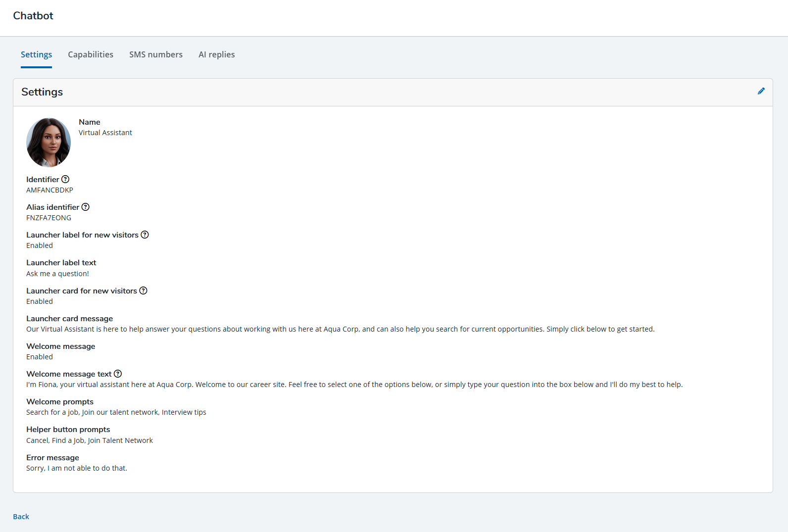Open the SMS numbers tab
Viewport: 788px width, 532px height.
point(156,54)
